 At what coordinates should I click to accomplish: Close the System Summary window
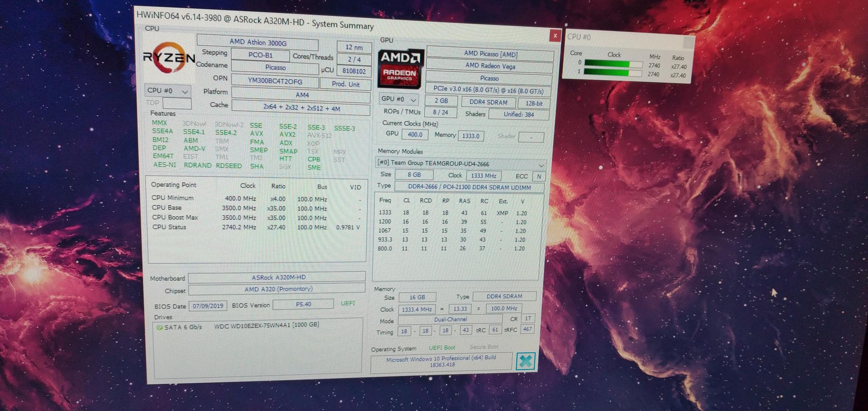[x=555, y=36]
